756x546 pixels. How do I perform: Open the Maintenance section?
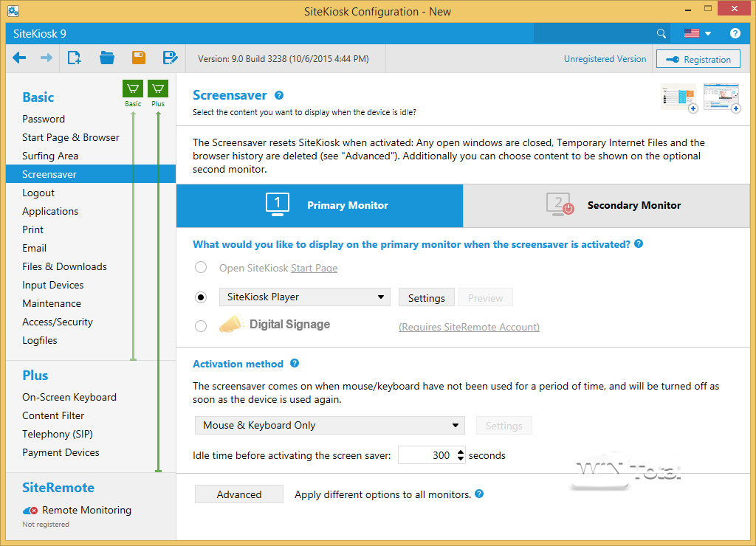(52, 303)
